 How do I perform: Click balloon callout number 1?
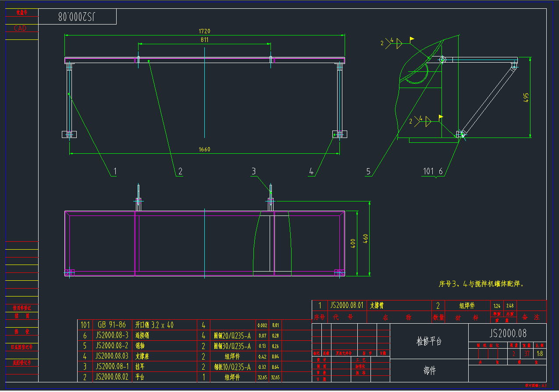(x=115, y=172)
